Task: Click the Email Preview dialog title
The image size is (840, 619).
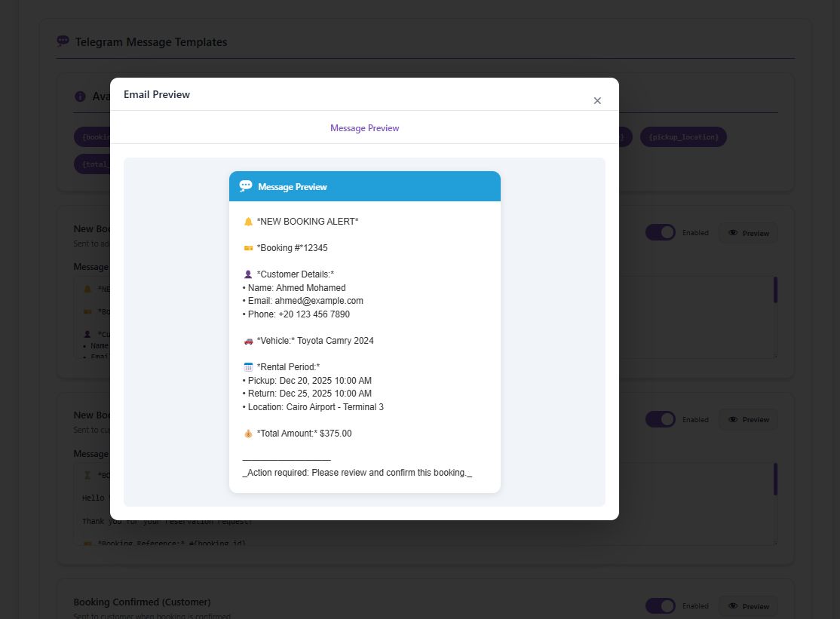Action: pyautogui.click(x=156, y=94)
